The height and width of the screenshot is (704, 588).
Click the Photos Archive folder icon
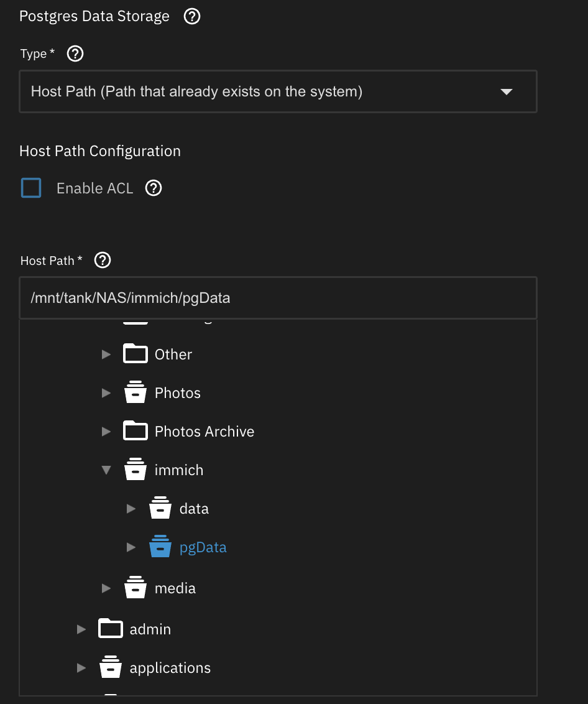[136, 431]
